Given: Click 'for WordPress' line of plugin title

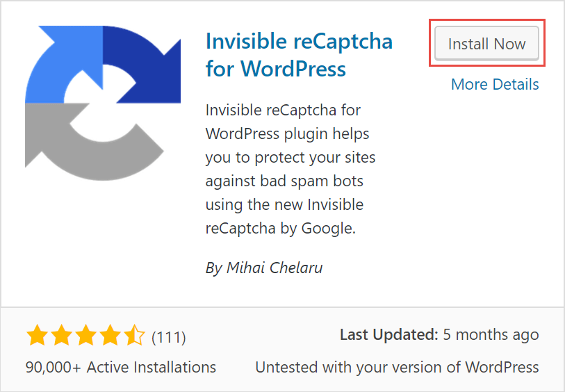Looking at the screenshot, I should tap(276, 68).
